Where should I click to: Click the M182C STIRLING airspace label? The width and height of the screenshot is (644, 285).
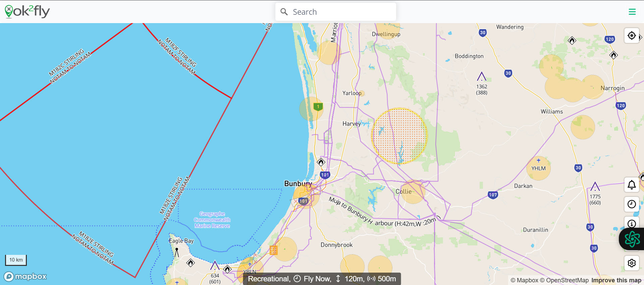click(70, 66)
